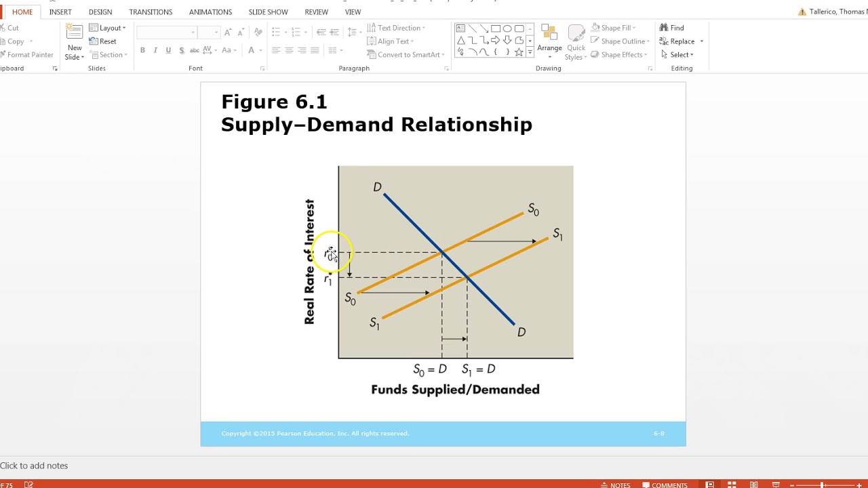The height and width of the screenshot is (488, 868).
Task: Open the HOME ribbon tab
Action: [22, 12]
